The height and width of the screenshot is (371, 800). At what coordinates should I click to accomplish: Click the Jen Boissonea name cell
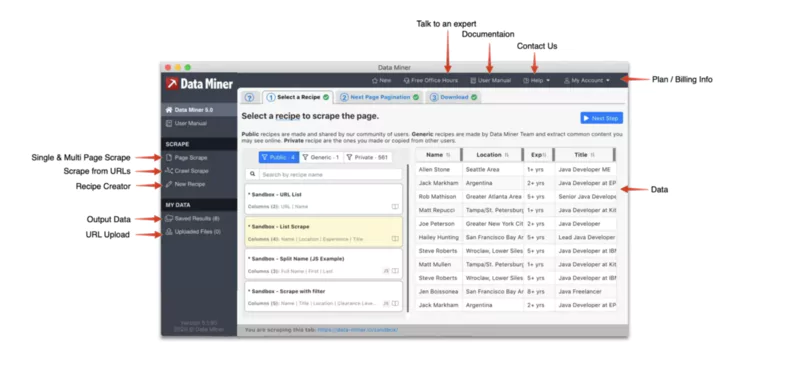(x=439, y=291)
